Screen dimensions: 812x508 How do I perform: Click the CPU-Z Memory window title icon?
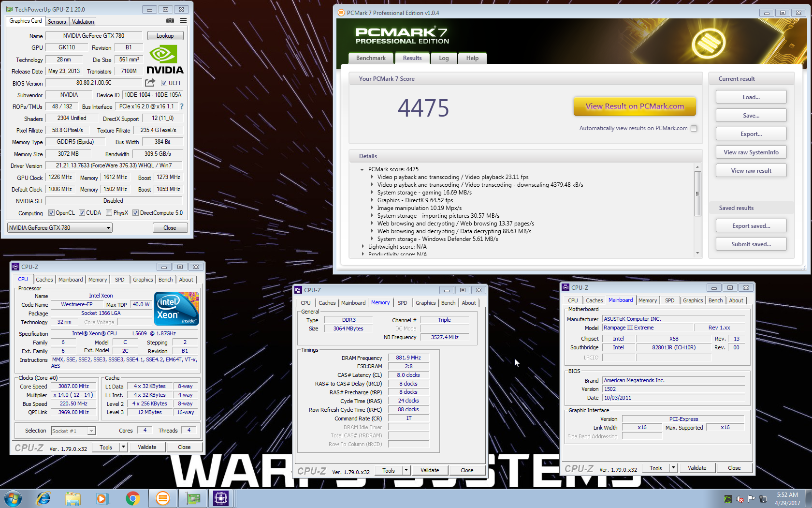tap(298, 290)
